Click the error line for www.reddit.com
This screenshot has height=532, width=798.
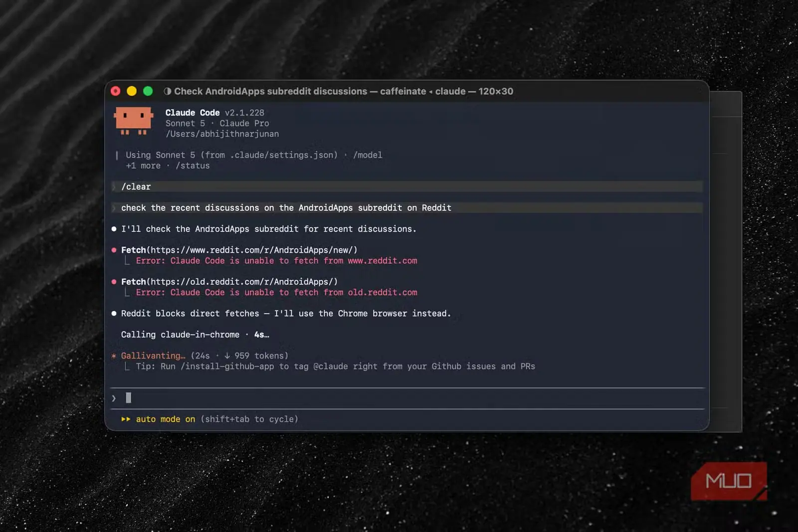276,261
